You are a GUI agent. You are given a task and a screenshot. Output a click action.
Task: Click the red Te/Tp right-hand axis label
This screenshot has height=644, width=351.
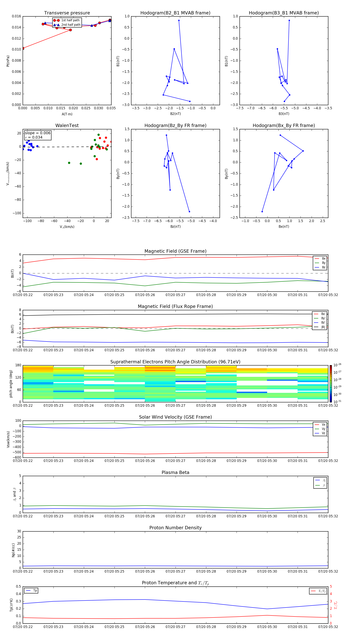click(336, 605)
